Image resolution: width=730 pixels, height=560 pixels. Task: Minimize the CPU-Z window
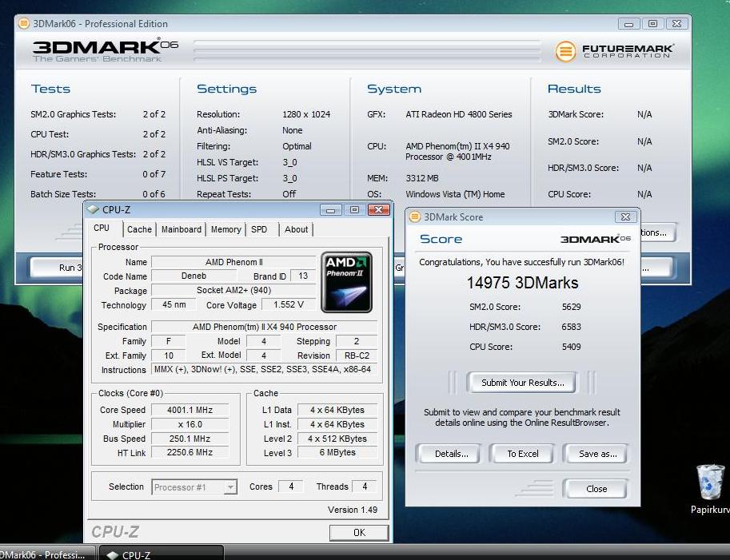click(x=330, y=210)
